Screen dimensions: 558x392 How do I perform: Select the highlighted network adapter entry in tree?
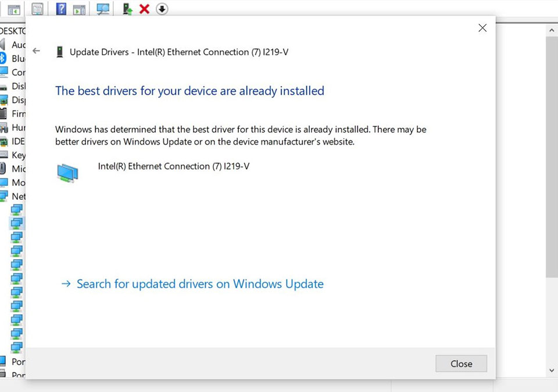tap(17, 224)
